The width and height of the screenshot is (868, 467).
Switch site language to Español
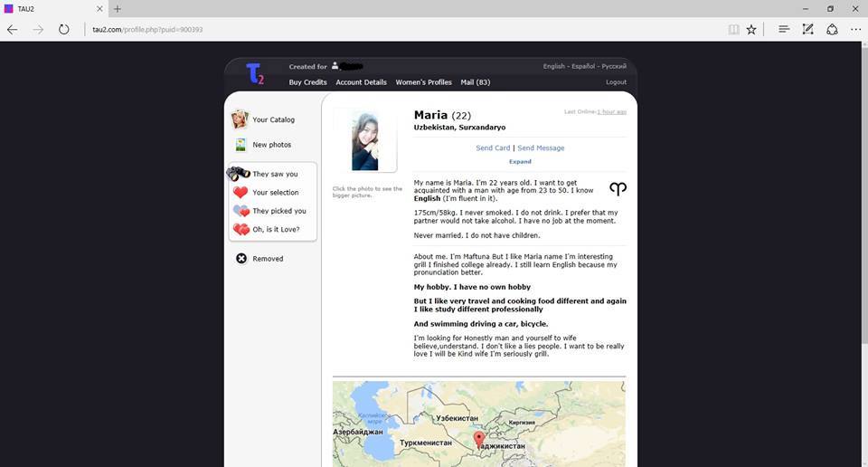click(583, 67)
